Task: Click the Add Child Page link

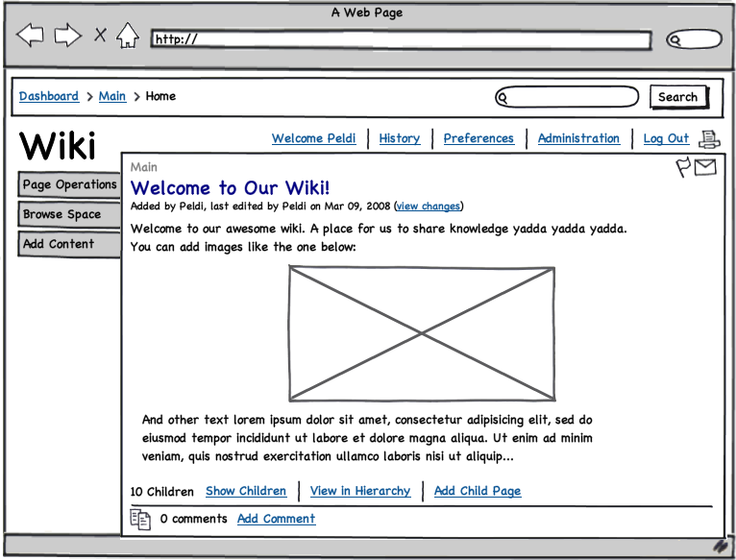Action: [x=478, y=491]
